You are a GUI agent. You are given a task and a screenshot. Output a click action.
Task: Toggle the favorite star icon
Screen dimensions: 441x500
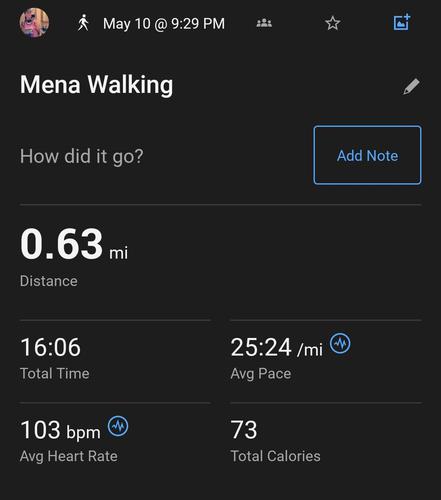(332, 23)
